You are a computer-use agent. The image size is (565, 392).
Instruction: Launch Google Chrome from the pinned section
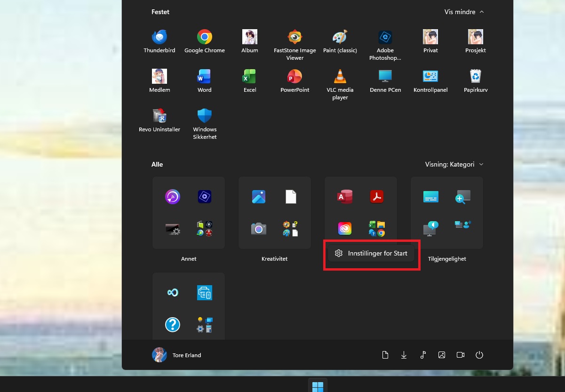pyautogui.click(x=205, y=42)
